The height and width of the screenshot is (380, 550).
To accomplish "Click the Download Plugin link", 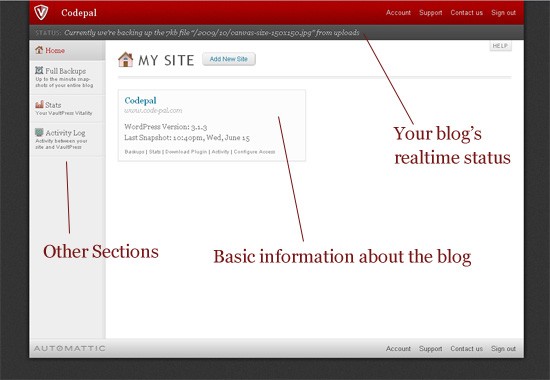I will click(x=186, y=152).
